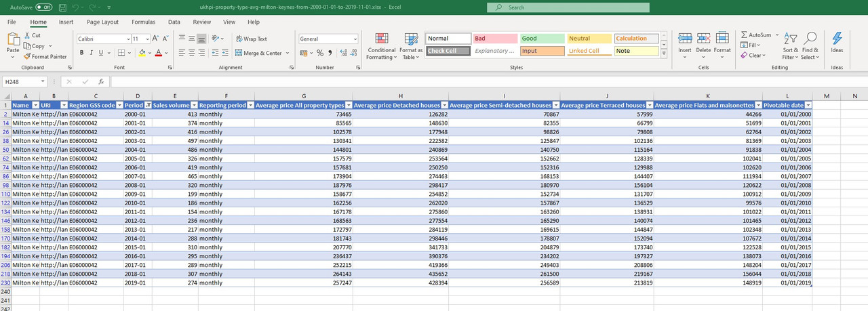Open the File tab

(12, 22)
